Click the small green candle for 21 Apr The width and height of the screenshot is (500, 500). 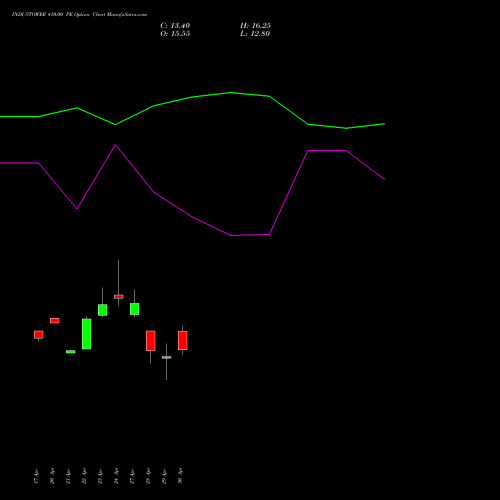point(71,352)
